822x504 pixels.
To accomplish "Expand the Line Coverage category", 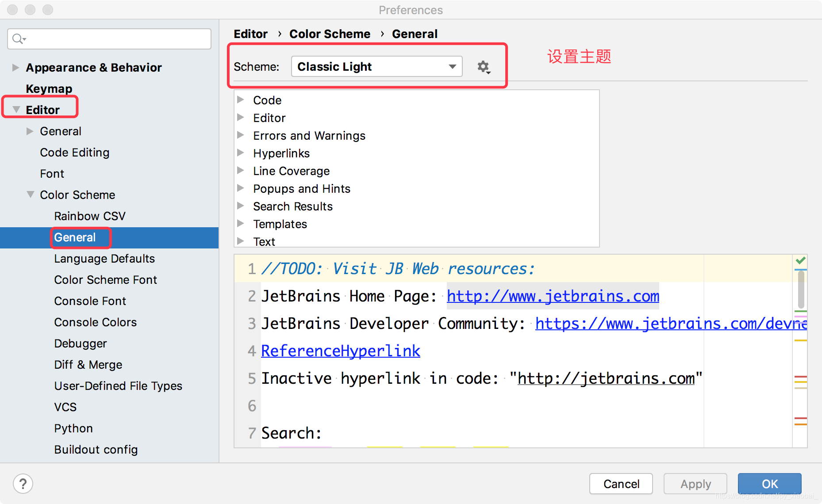I will [241, 171].
